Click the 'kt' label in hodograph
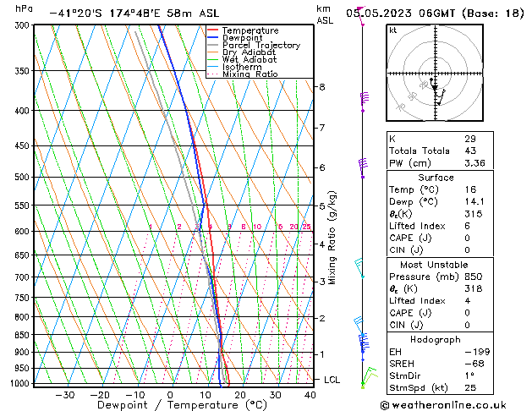This screenshot has height=411, width=532. click(x=393, y=30)
